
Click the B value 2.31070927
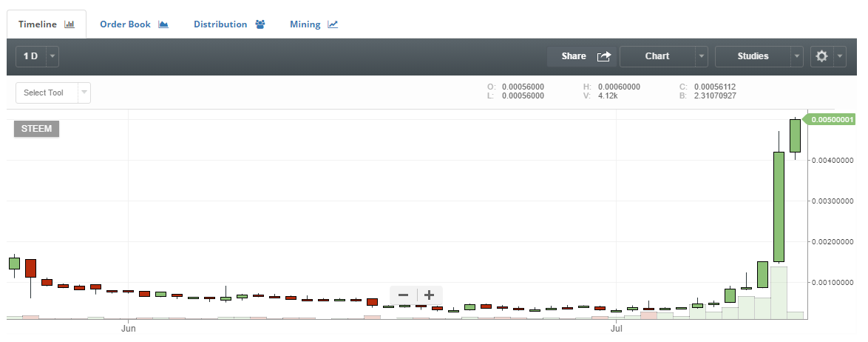(x=715, y=96)
